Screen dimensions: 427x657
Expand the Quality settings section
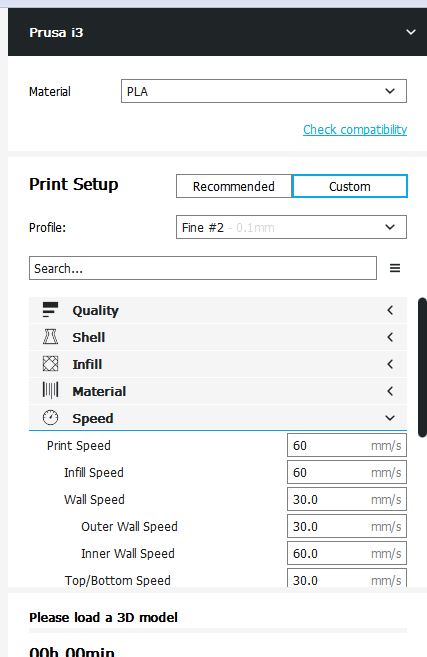(x=218, y=310)
